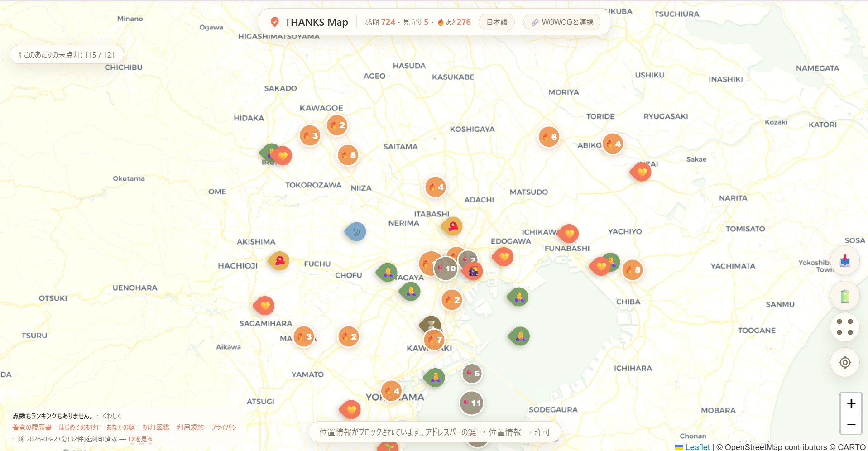Open the green battery round button

[844, 296]
